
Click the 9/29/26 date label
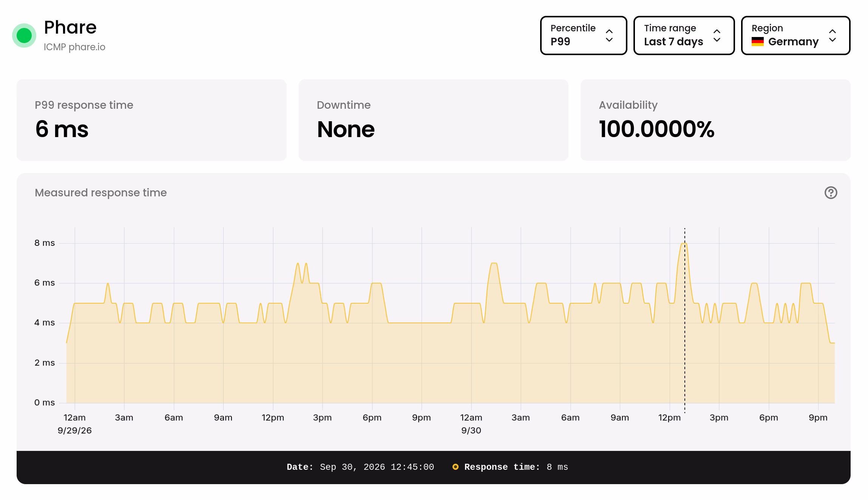pos(74,431)
